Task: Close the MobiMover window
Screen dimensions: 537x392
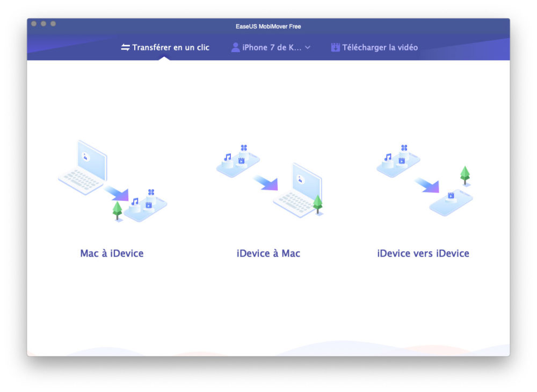Action: pyautogui.click(x=34, y=24)
